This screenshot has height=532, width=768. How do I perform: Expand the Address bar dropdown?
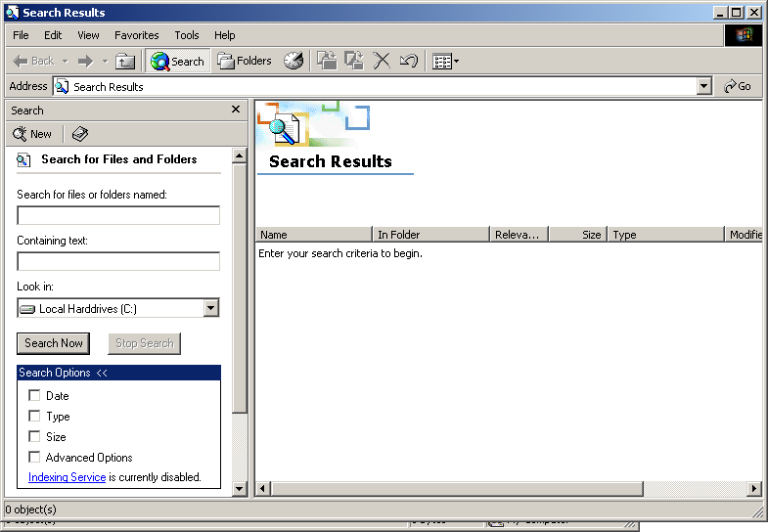point(703,87)
